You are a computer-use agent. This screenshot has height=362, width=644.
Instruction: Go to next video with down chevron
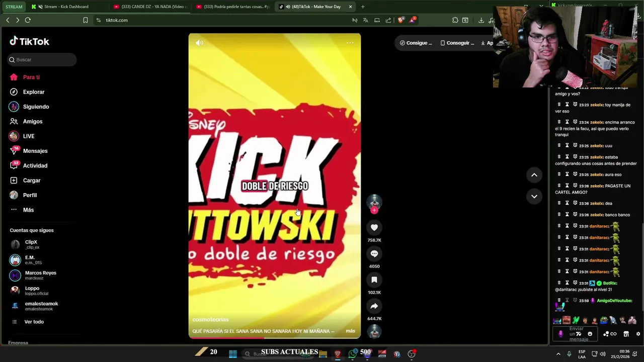click(534, 196)
